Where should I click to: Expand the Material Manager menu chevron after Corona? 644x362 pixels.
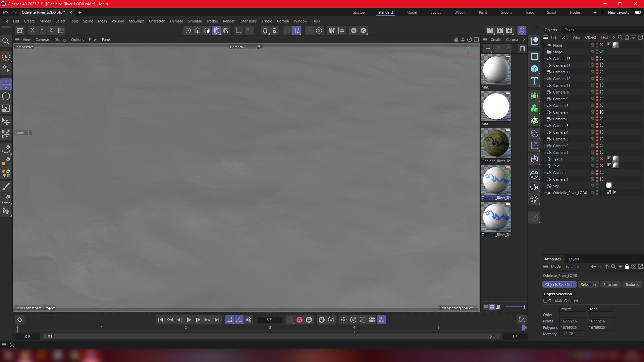[x=524, y=40]
